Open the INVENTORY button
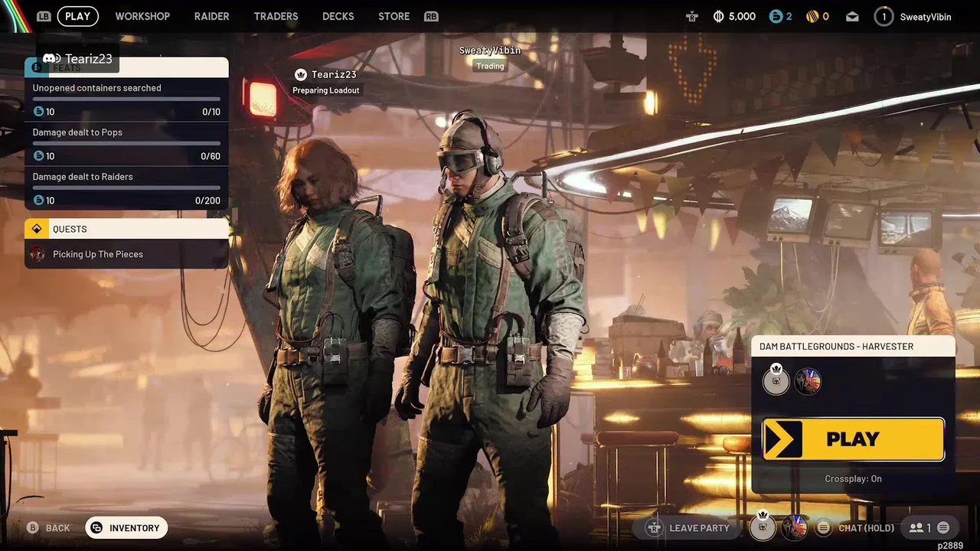Image resolution: width=980 pixels, height=551 pixels. (126, 528)
